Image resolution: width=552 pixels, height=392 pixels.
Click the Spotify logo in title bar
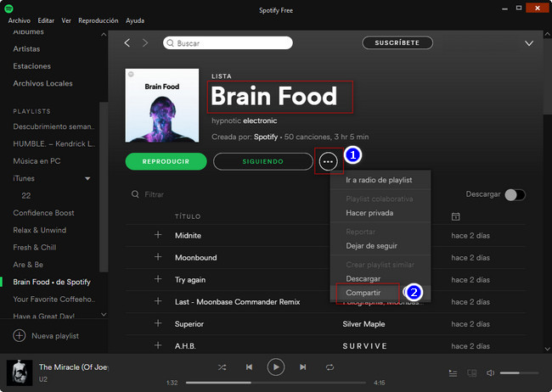coord(8,8)
